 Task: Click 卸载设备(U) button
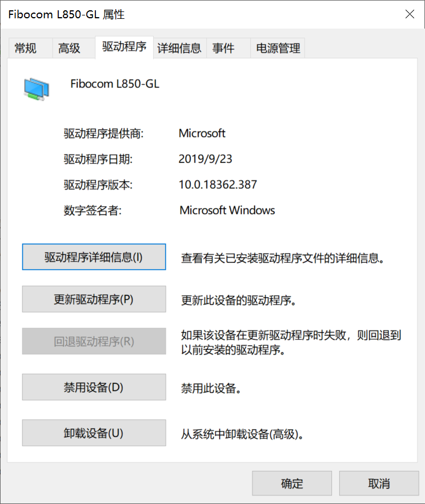tap(94, 433)
